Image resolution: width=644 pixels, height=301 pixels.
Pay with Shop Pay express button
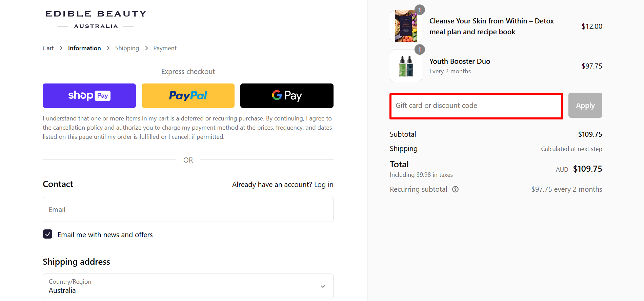[89, 96]
